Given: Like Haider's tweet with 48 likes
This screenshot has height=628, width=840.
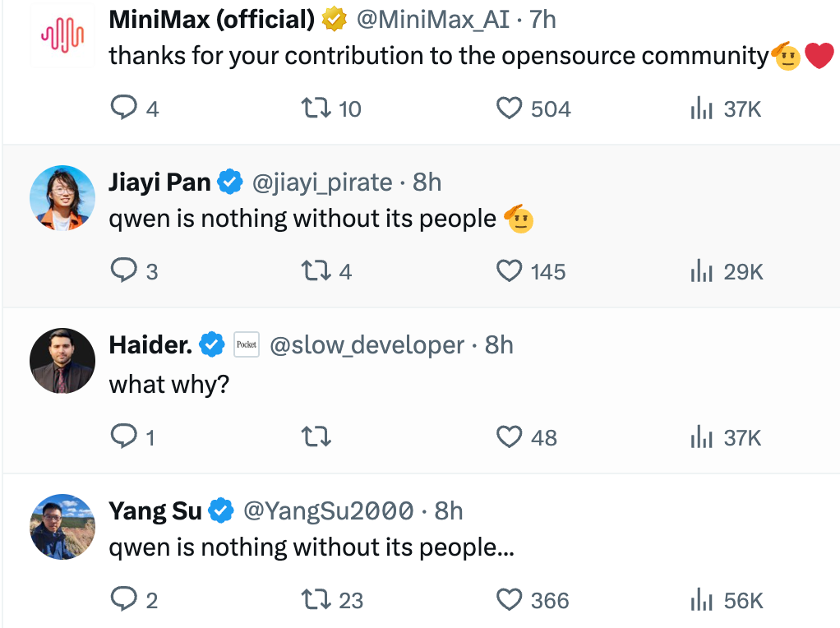Looking at the screenshot, I should (x=510, y=437).
